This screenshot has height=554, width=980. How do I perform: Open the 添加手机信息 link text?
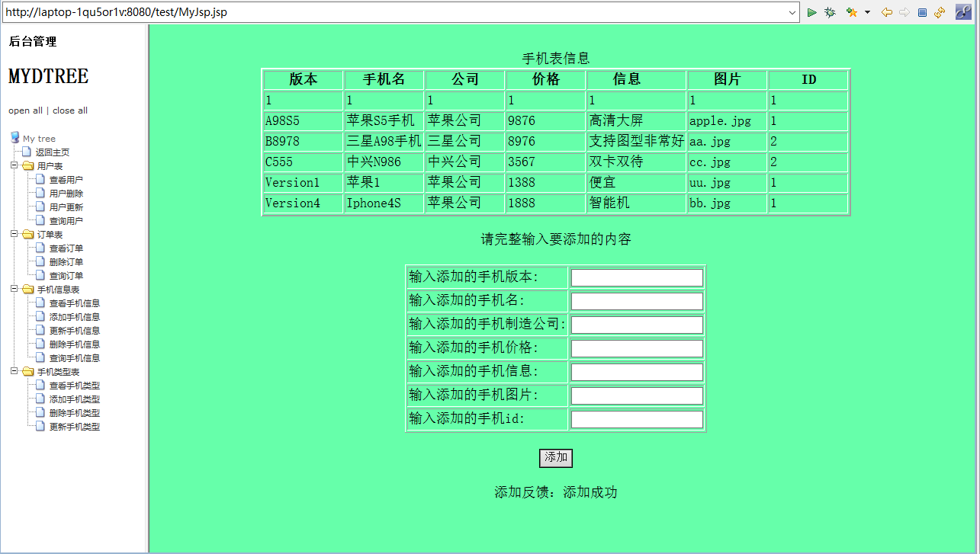(75, 317)
